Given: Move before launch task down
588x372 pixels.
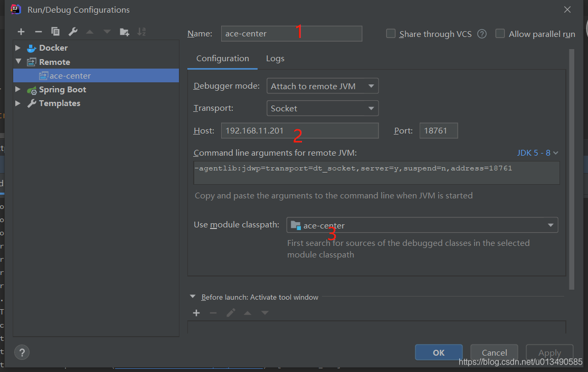Looking at the screenshot, I should (265, 313).
